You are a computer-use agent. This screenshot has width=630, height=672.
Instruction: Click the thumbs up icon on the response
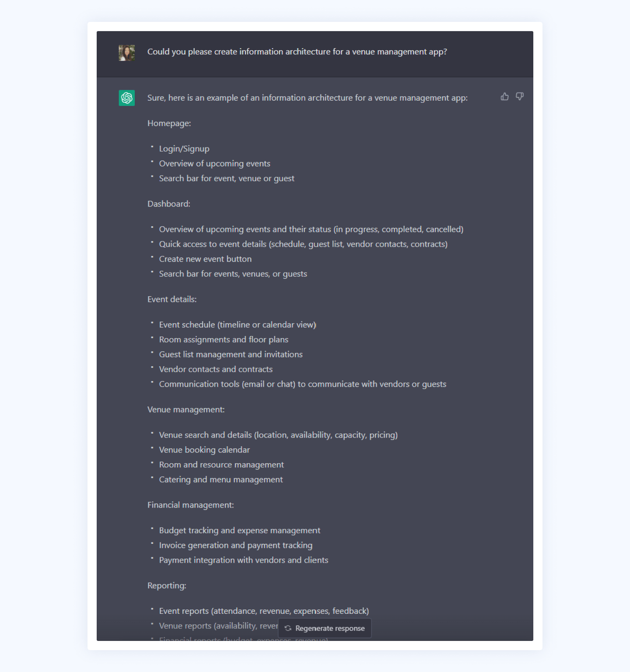click(504, 97)
